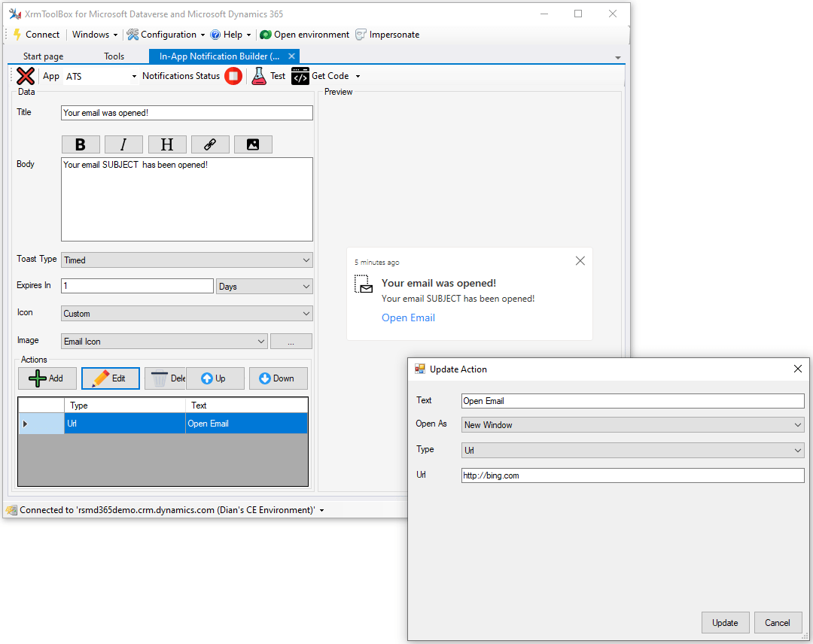813x644 pixels.
Task: Click the Text column header
Action: 247,406
